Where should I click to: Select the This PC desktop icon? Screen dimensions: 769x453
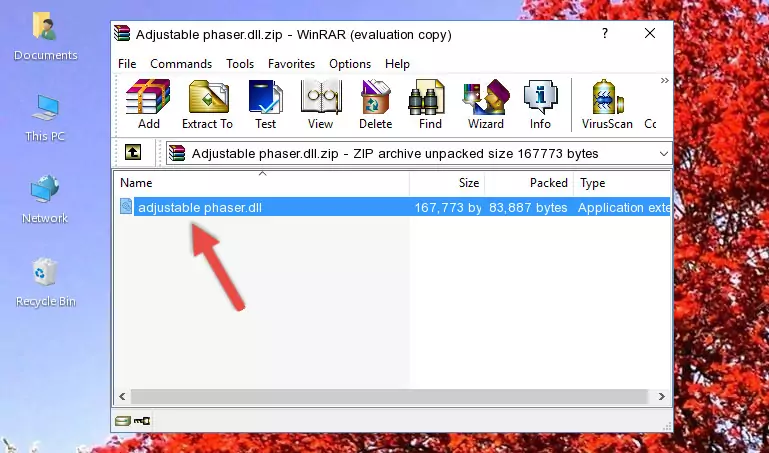[x=45, y=118]
